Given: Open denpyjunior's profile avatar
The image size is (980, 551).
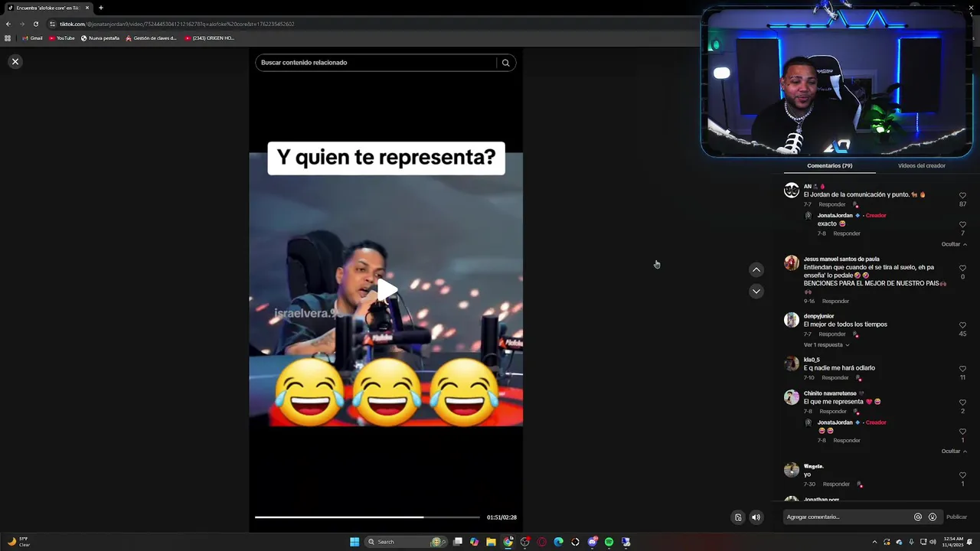Looking at the screenshot, I should 792,320.
